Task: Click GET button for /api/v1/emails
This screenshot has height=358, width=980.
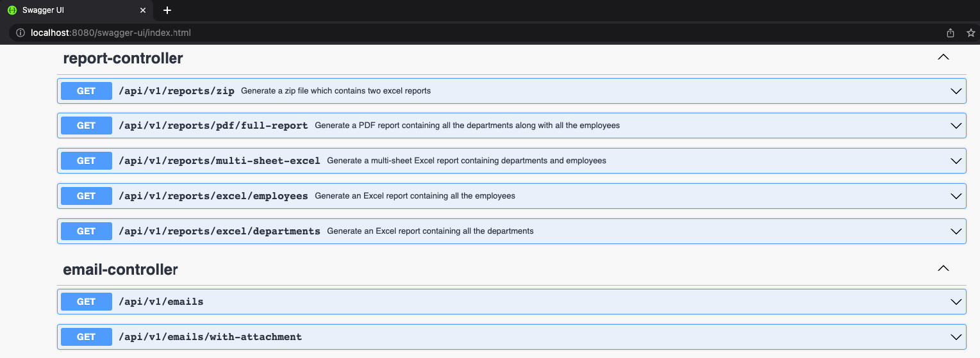Action: (x=87, y=302)
